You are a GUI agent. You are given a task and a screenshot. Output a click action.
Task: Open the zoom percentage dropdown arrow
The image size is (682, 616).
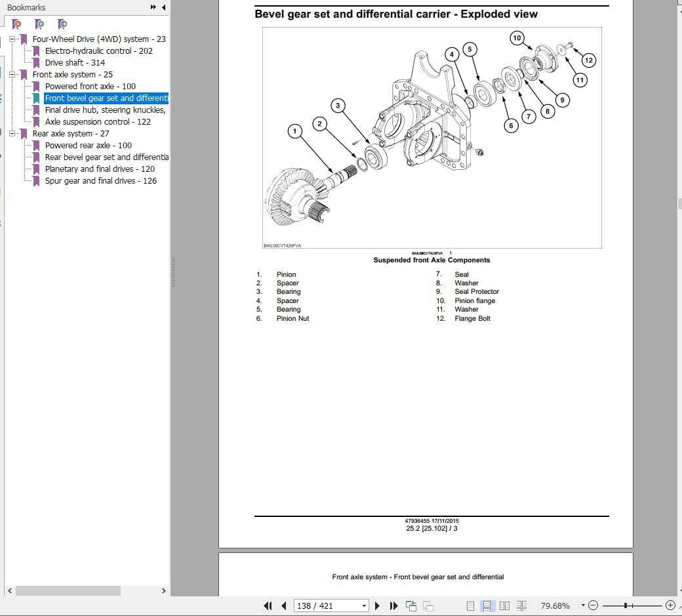583,605
